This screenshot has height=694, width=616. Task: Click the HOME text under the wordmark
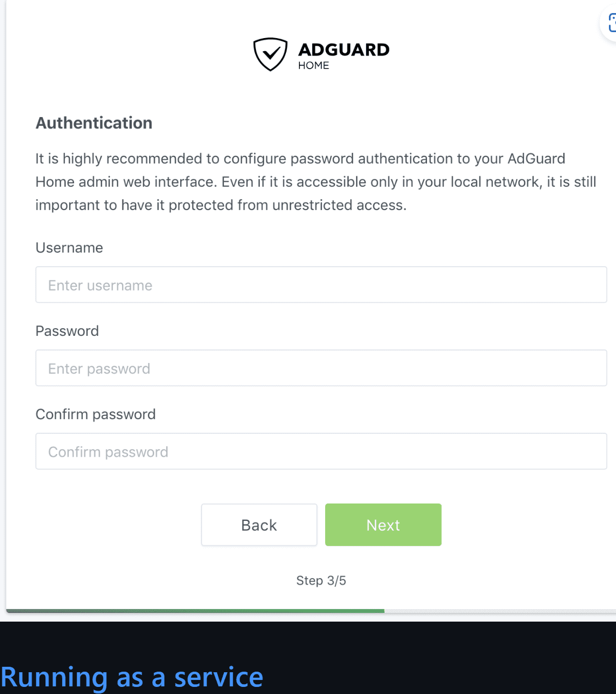pos(314,65)
